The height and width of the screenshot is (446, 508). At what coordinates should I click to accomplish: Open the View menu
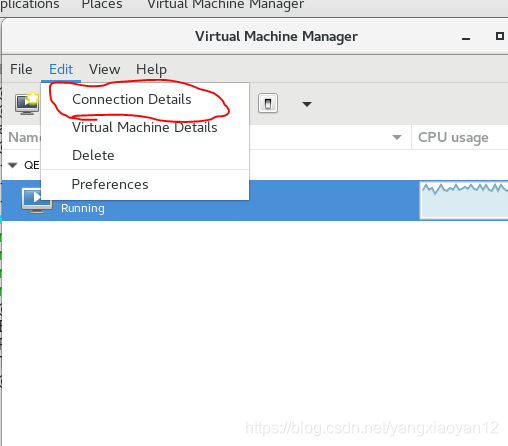point(104,69)
